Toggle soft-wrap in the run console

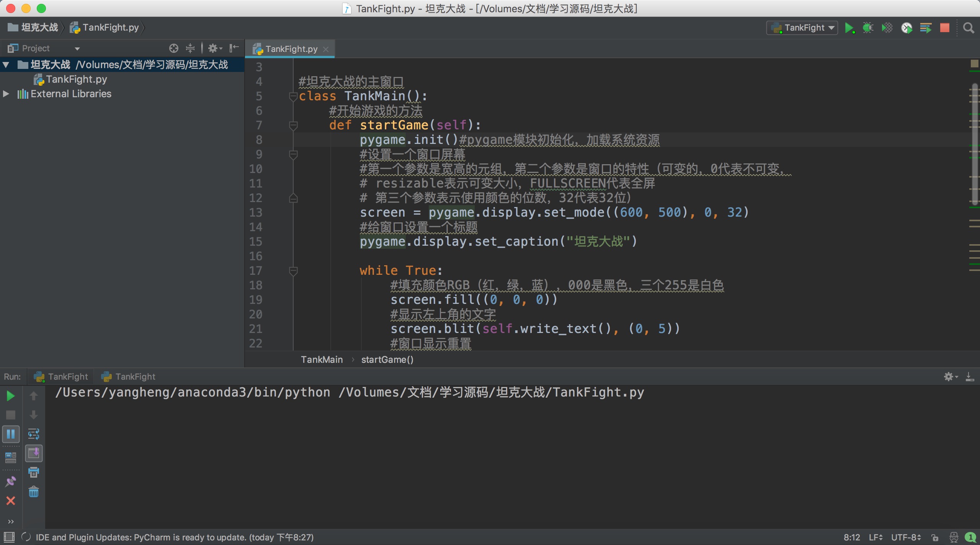pyautogui.click(x=34, y=434)
